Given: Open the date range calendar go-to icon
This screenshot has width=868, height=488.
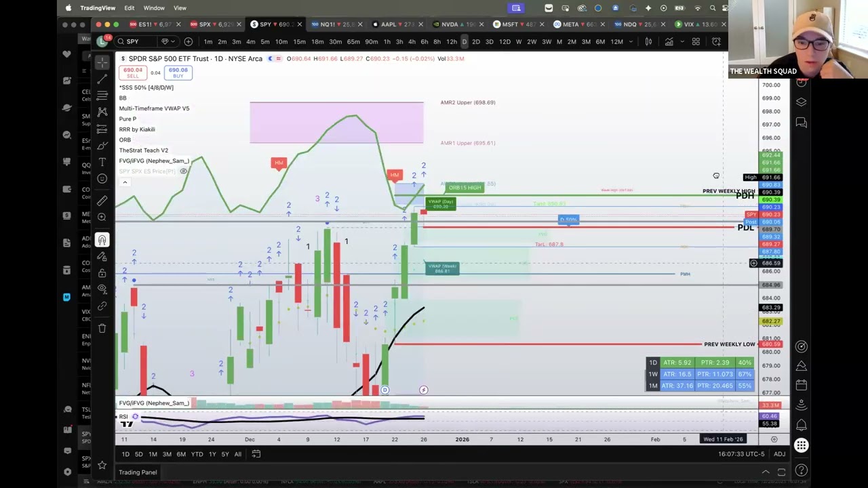Looking at the screenshot, I should click(256, 454).
